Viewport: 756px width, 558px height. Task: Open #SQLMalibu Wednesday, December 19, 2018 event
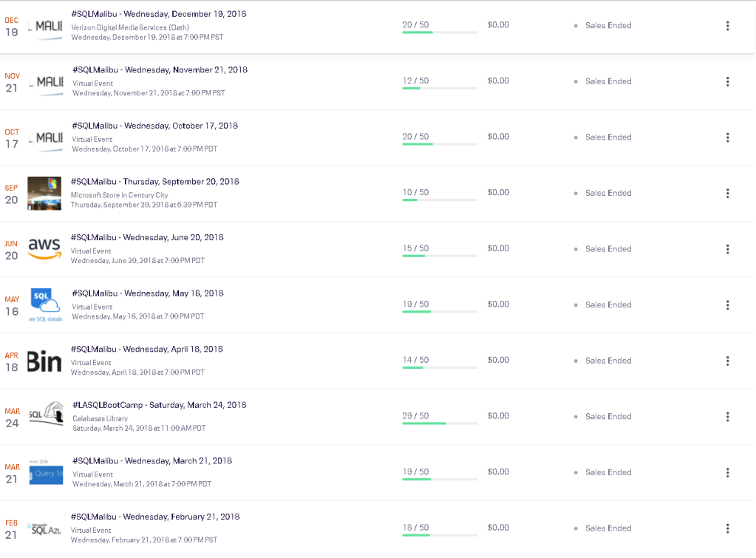click(x=159, y=14)
